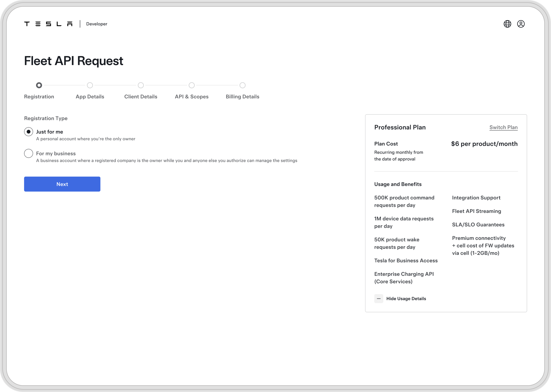The height and width of the screenshot is (392, 551).
Task: Click '50K product wake requests per day'
Action: (x=397, y=243)
